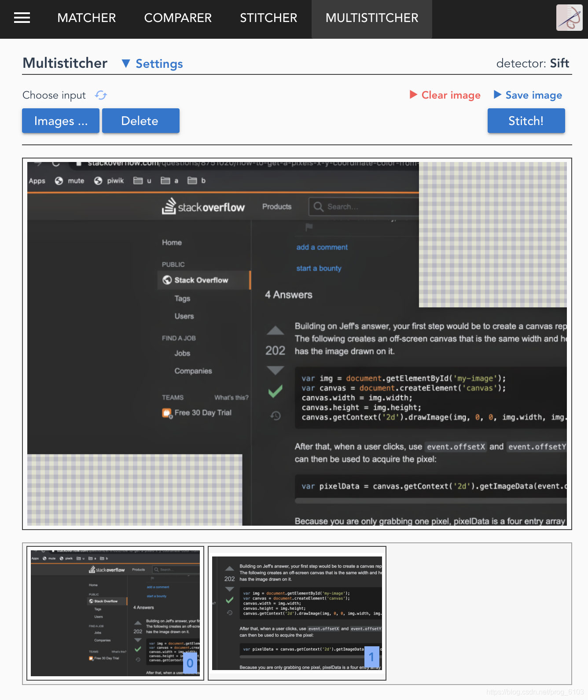Click the Delete button

(x=141, y=121)
